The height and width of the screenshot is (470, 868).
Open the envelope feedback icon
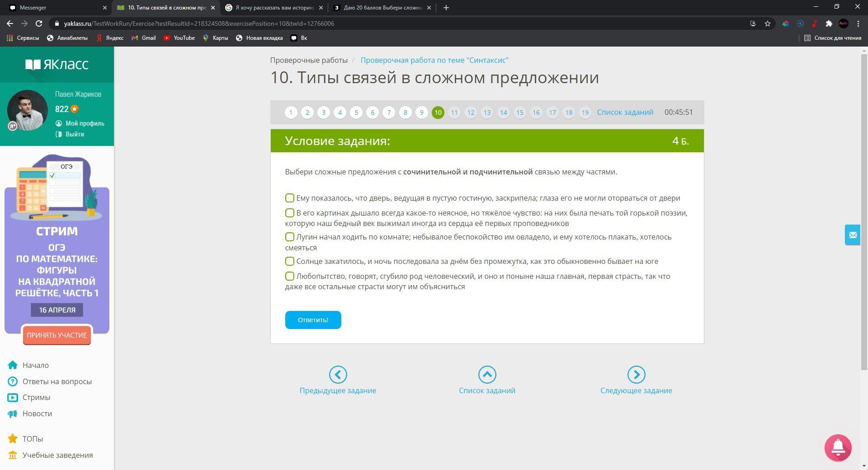coord(852,235)
